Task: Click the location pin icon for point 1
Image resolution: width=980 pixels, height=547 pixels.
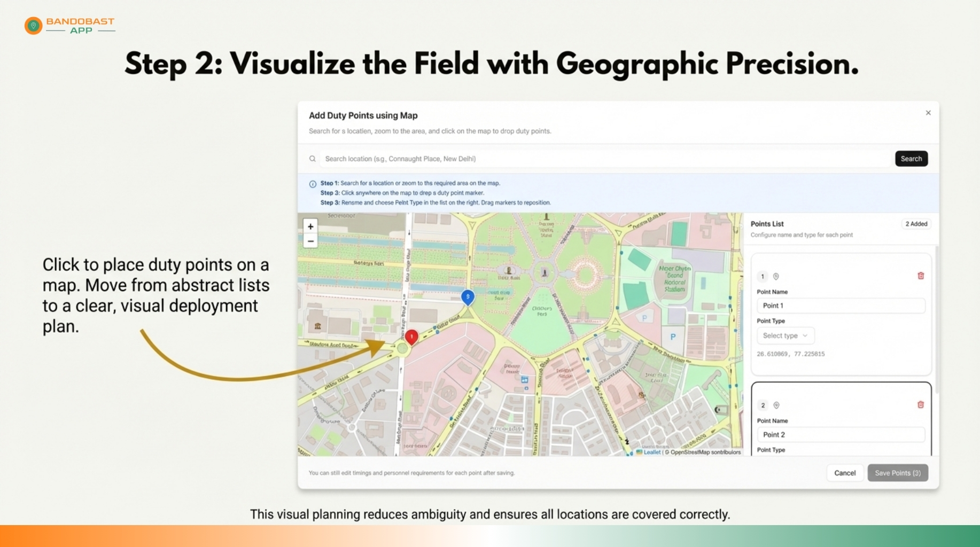Action: coord(776,277)
